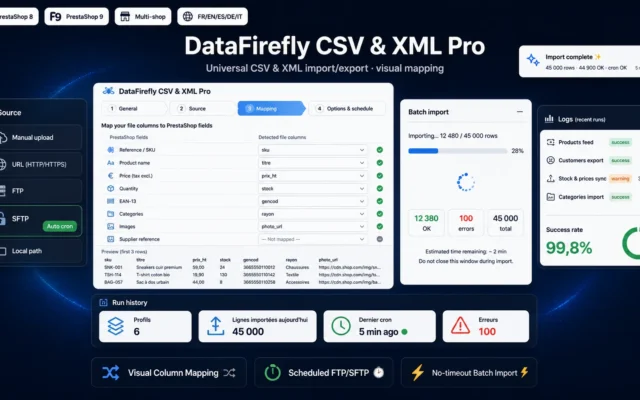This screenshot has width=640, height=400.
Task: Open the sku column dropdown
Action: click(313, 150)
